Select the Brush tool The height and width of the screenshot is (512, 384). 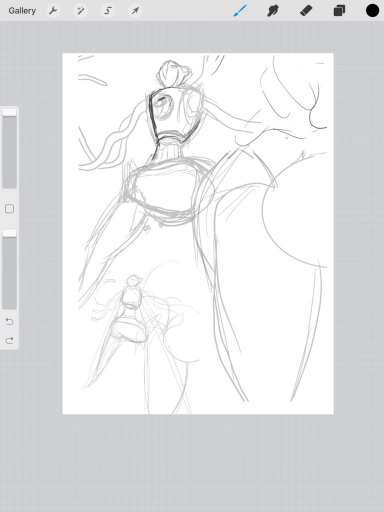[240, 11]
